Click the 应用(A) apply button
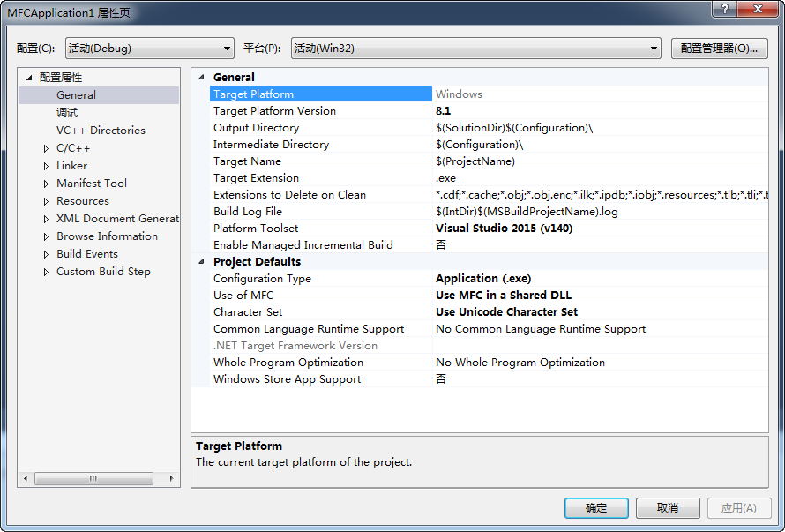 tap(739, 508)
